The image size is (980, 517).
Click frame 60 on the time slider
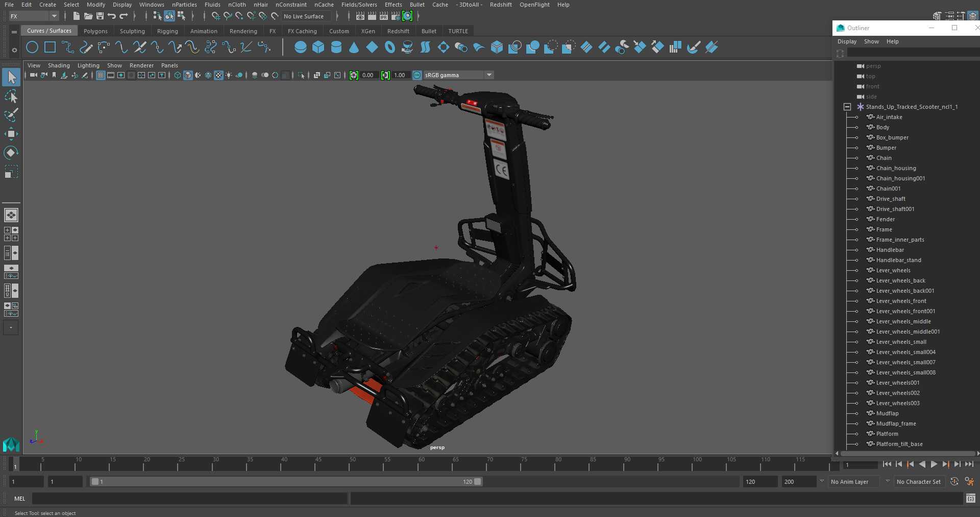(421, 464)
